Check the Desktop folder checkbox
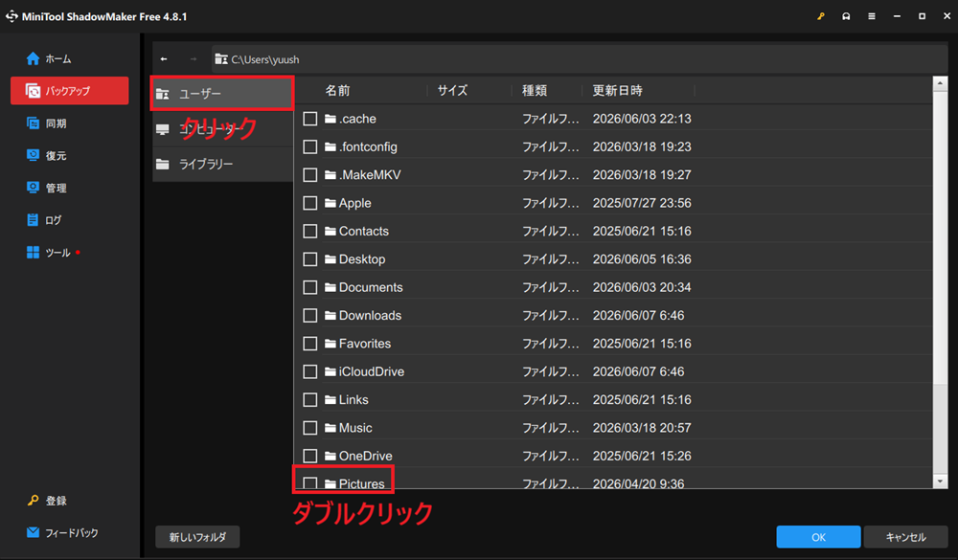 310,258
